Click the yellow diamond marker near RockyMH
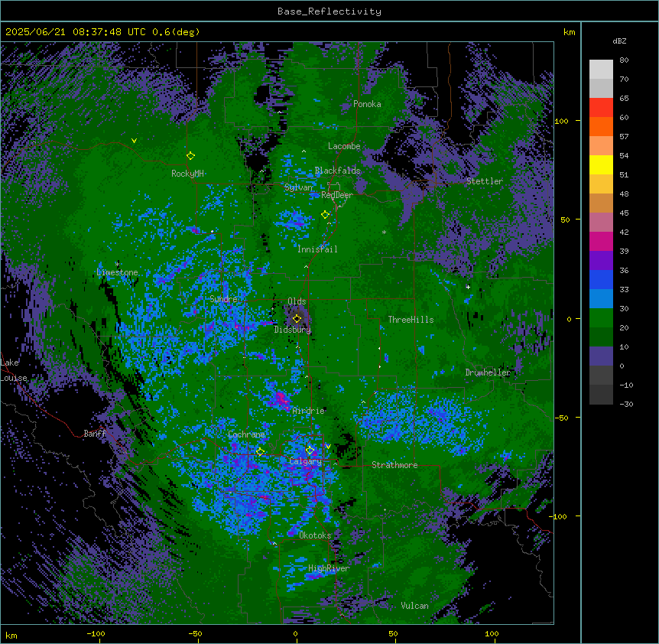The width and height of the screenshot is (659, 644). point(190,156)
